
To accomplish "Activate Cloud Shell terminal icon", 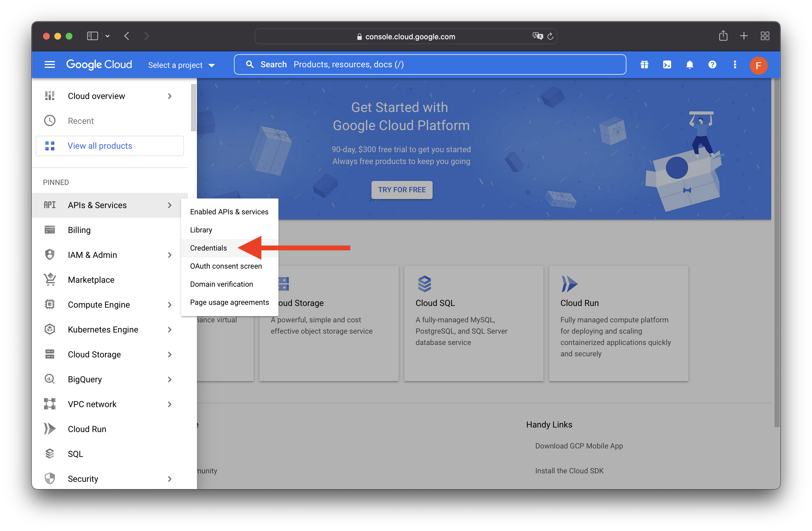I will [667, 65].
